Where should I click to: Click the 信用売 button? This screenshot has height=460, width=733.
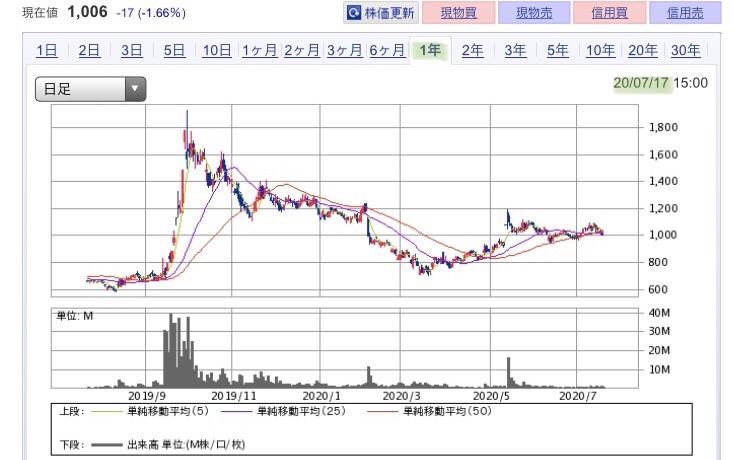[x=685, y=13]
